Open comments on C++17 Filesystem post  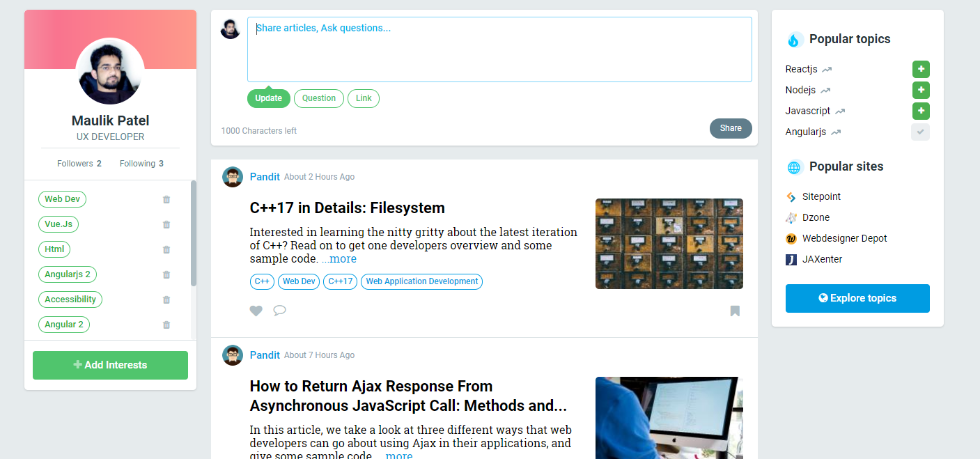pos(279,311)
